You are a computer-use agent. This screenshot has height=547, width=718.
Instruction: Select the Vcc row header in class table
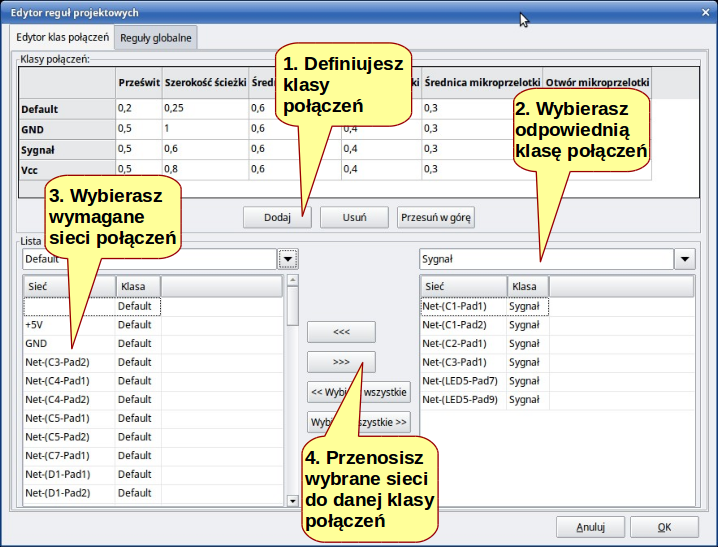point(67,170)
